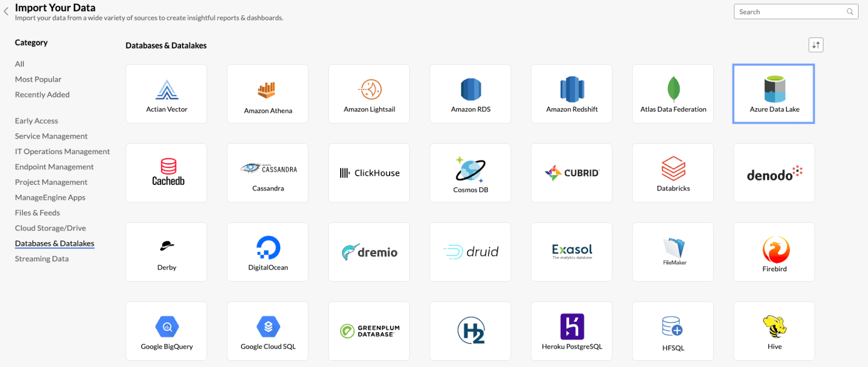Select the Actian Vector data source
The width and height of the screenshot is (868, 367).
(x=166, y=94)
